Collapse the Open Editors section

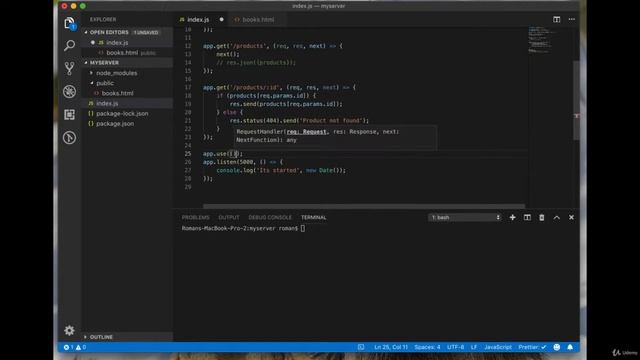(86, 32)
